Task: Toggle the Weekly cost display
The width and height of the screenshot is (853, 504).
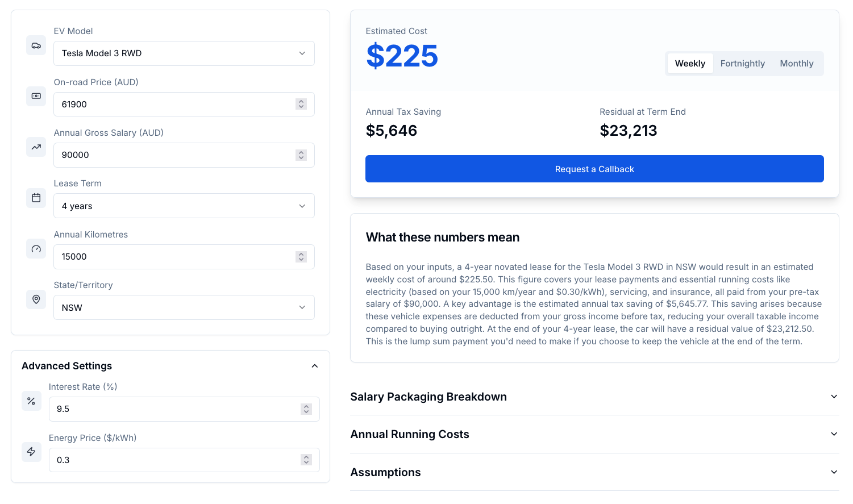Action: coord(690,63)
